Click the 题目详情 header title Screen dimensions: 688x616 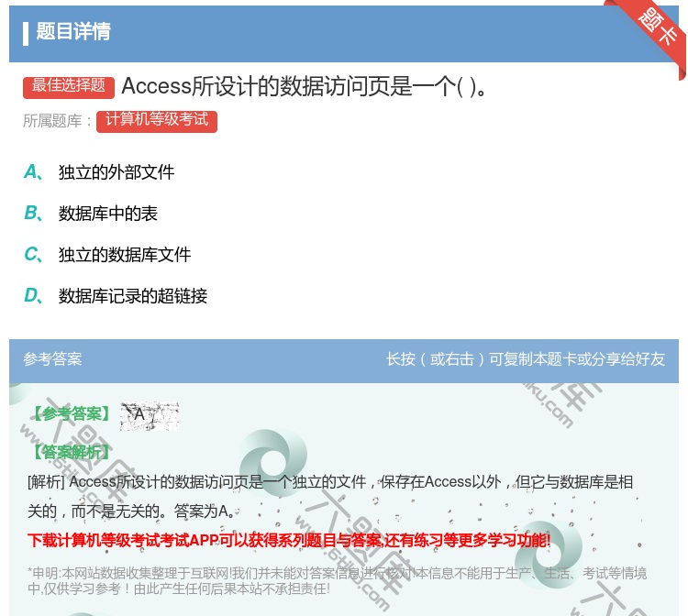pyautogui.click(x=73, y=31)
